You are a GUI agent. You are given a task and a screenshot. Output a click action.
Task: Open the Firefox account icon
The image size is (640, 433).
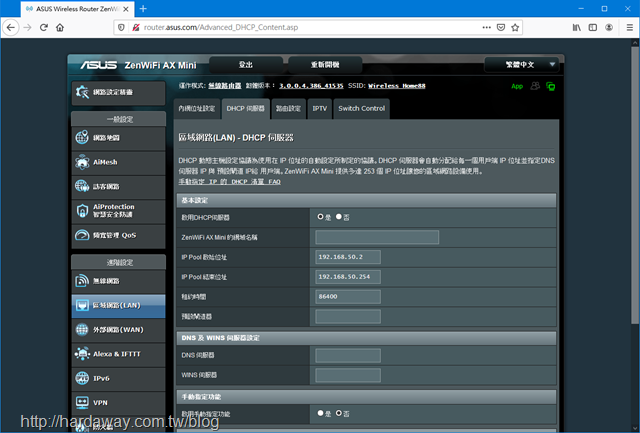tap(609, 27)
